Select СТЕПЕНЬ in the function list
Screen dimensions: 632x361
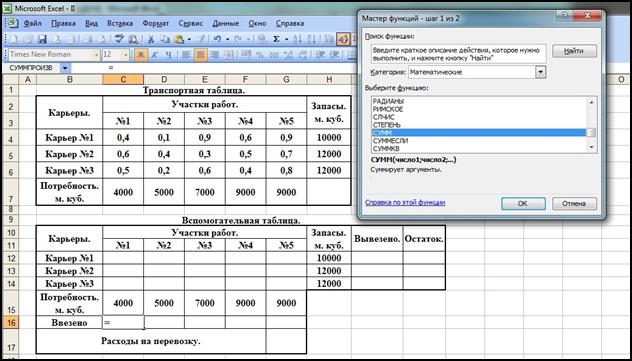pyautogui.click(x=478, y=125)
